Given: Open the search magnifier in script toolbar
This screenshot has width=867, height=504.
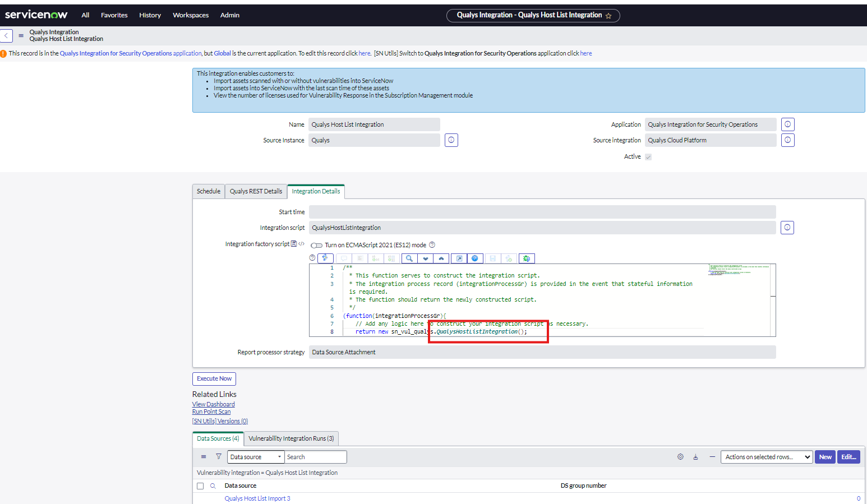Looking at the screenshot, I should [x=409, y=258].
